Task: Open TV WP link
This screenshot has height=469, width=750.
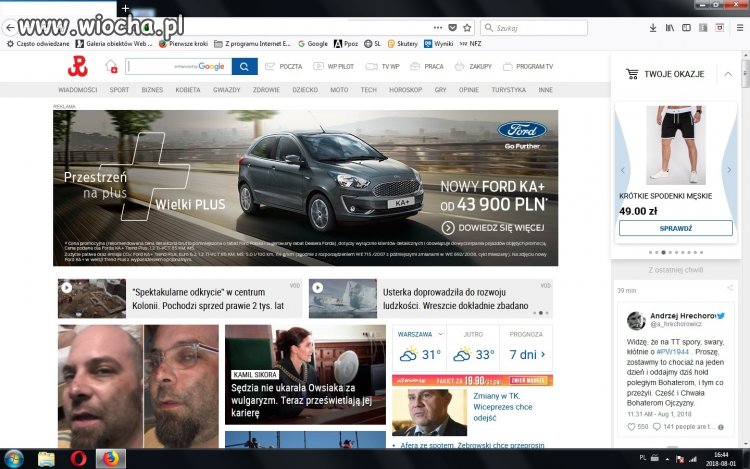Action: coord(382,66)
